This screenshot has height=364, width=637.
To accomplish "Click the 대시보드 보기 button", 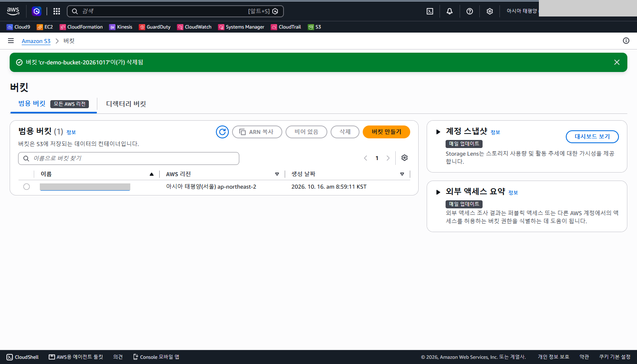I will coord(592,137).
